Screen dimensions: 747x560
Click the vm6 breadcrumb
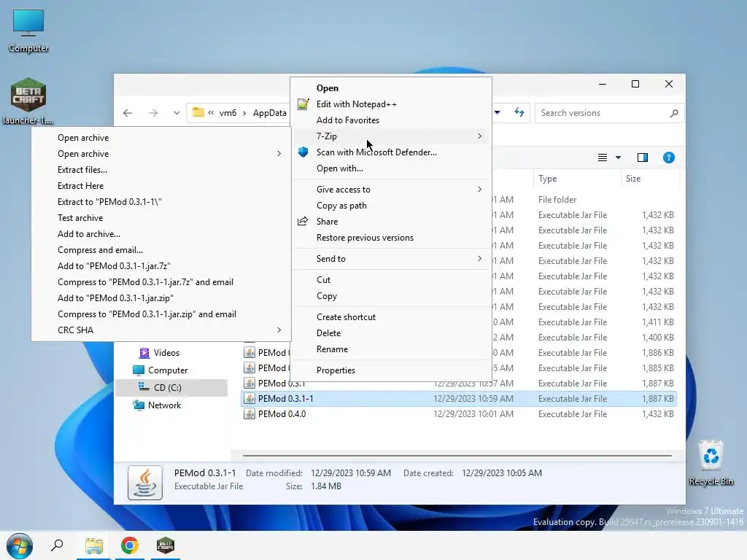point(228,113)
